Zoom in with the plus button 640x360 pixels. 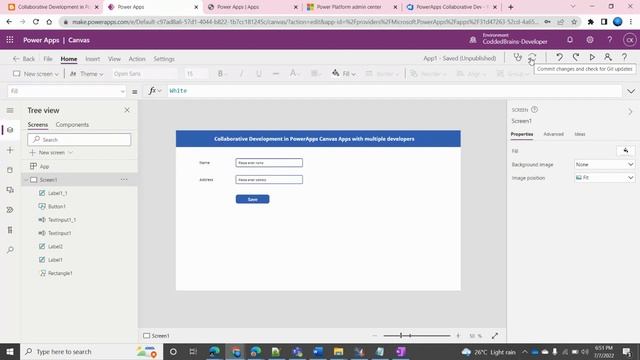pyautogui.click(x=458, y=336)
